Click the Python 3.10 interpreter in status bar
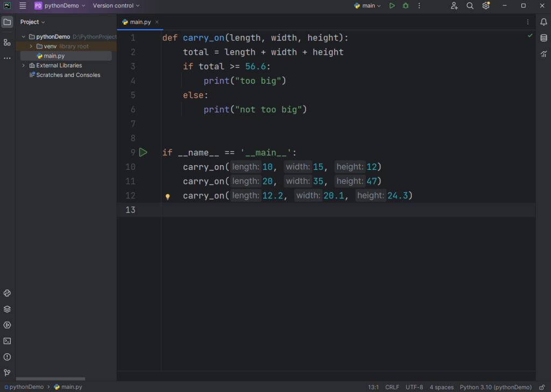The width and height of the screenshot is (551, 392). coord(495,387)
